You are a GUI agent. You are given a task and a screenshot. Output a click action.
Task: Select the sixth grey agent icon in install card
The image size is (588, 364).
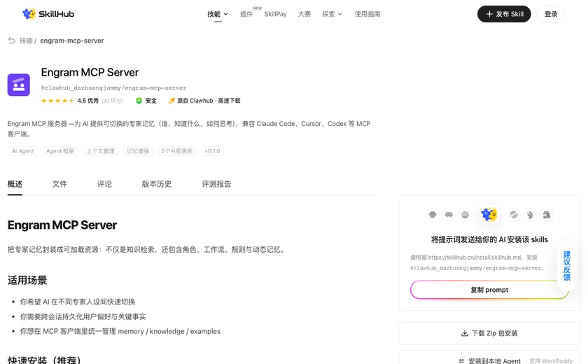[x=530, y=215]
